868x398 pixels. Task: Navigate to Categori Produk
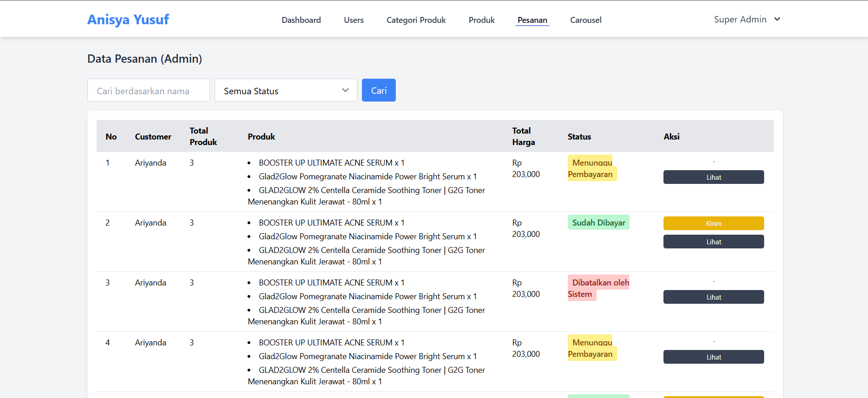[416, 20]
